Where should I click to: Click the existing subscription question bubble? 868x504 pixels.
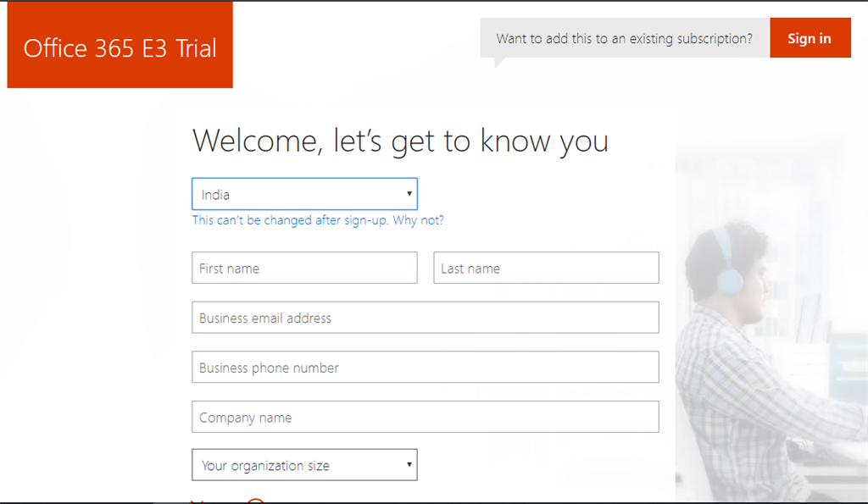pyautogui.click(x=625, y=37)
